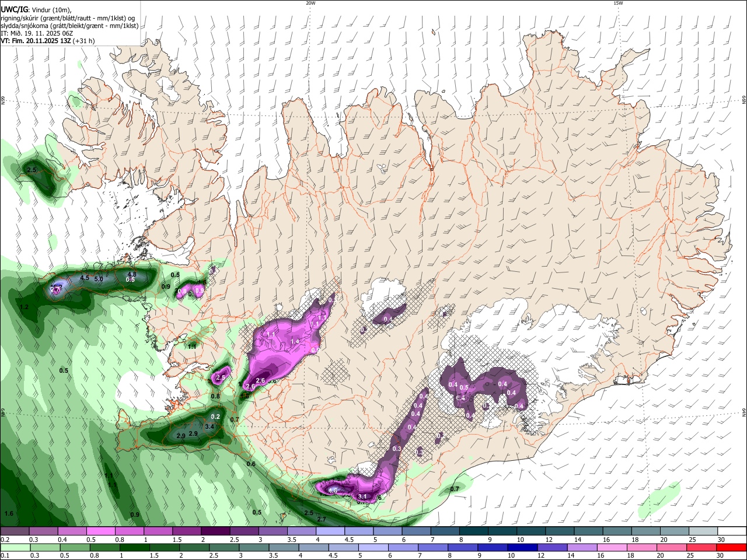Pick the white 30 swatch in the purple legend row
The height and width of the screenshot is (560, 747).
tap(731, 531)
